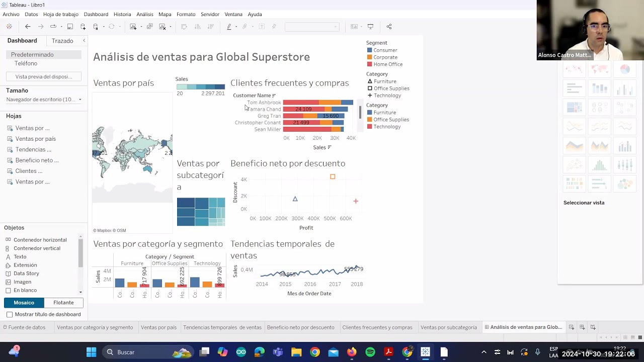This screenshot has width=644, height=362.
Task: Open the Dashboard menu
Action: (x=96, y=14)
